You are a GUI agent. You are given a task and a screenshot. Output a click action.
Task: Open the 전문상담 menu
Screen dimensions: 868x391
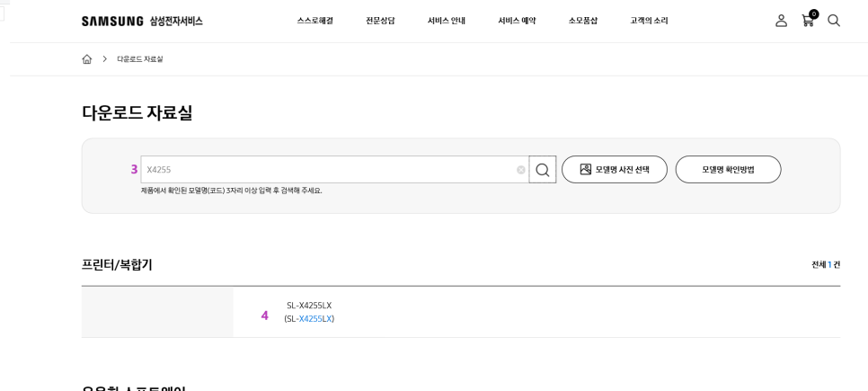380,21
